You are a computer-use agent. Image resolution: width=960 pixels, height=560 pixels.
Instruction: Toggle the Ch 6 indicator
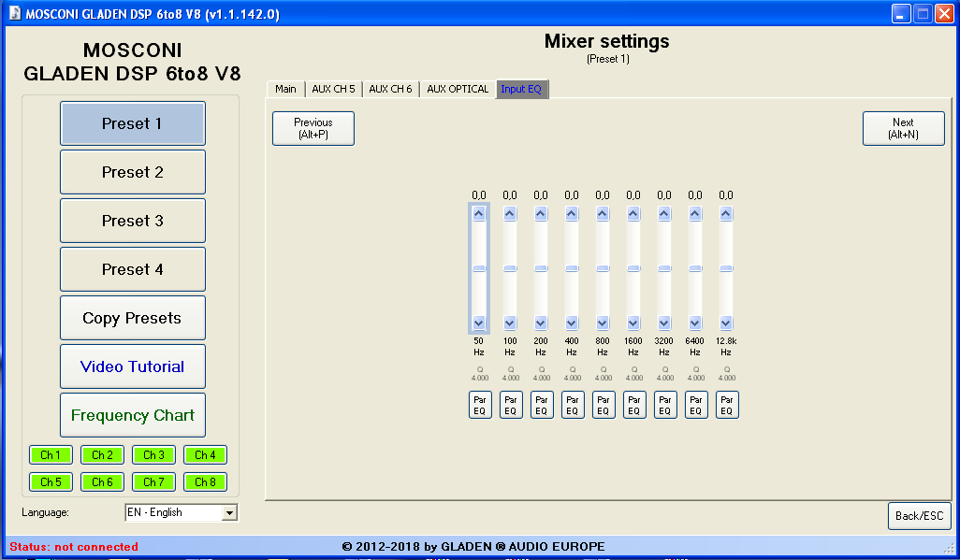(x=102, y=481)
